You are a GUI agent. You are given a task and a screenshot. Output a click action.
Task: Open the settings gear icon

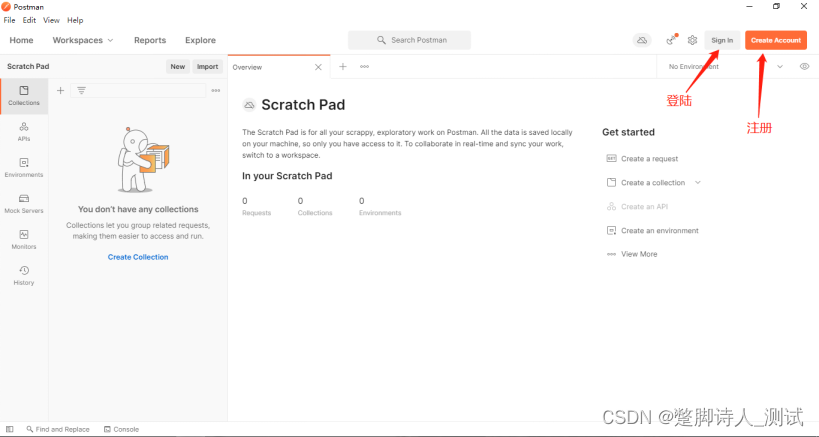click(x=693, y=40)
